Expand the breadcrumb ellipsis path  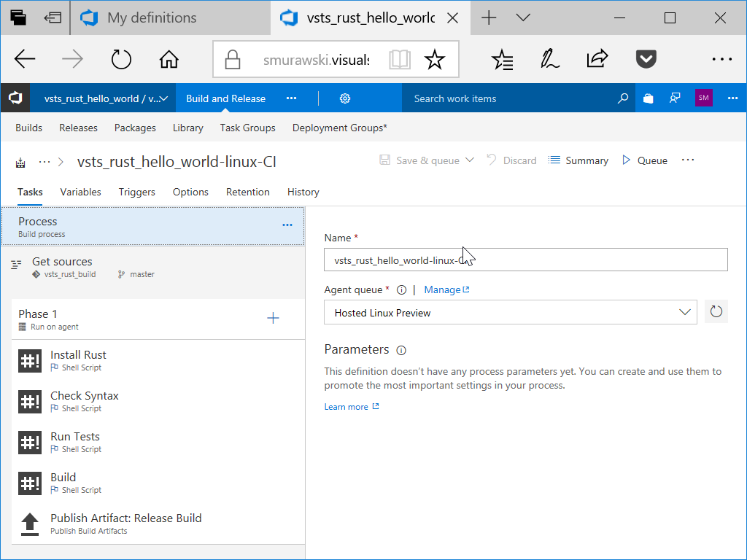[44, 162]
